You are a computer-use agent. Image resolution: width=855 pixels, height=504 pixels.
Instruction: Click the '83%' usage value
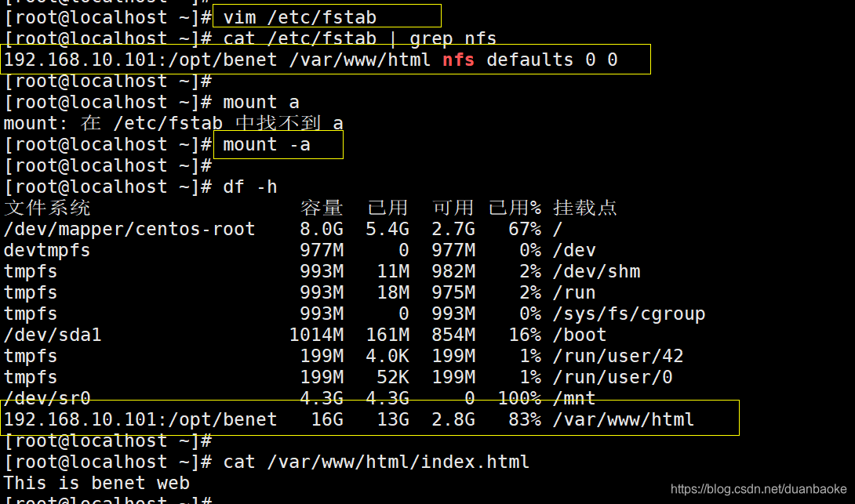point(525,419)
